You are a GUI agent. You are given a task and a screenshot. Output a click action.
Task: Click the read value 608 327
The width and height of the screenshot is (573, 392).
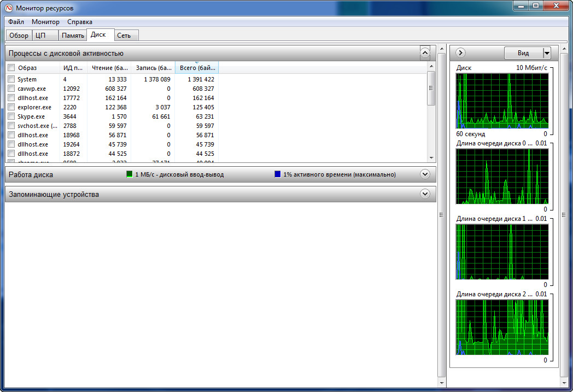click(116, 89)
